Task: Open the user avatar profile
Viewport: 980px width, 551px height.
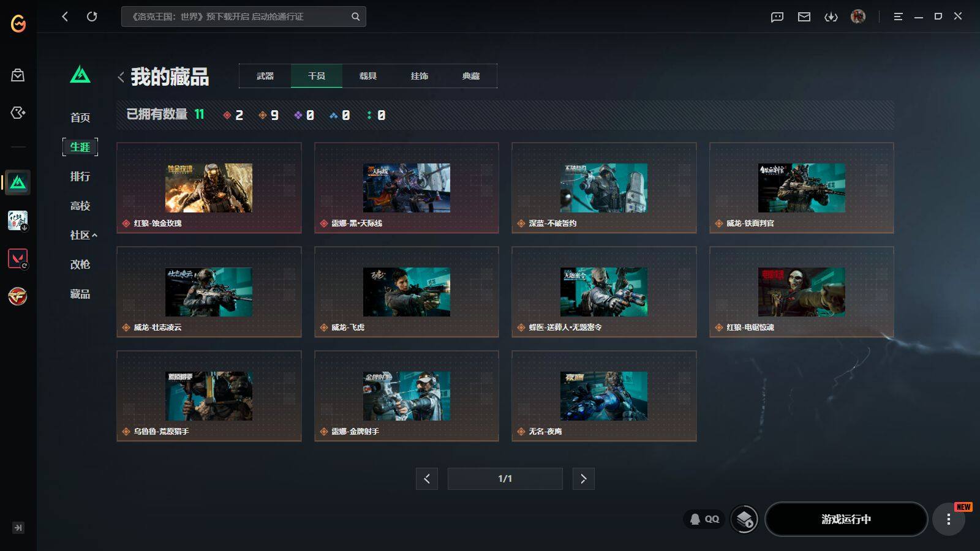Action: click(x=858, y=17)
